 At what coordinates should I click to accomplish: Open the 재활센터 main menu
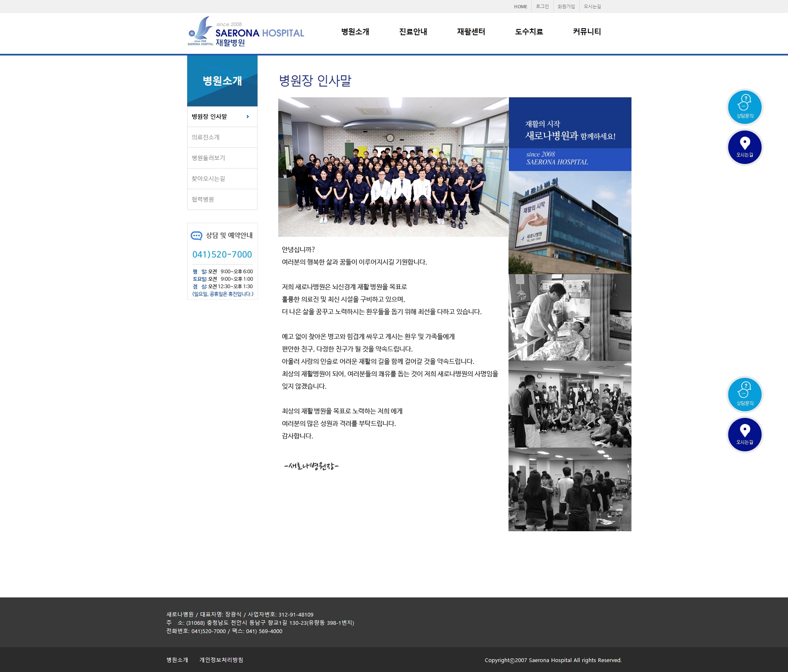[471, 32]
